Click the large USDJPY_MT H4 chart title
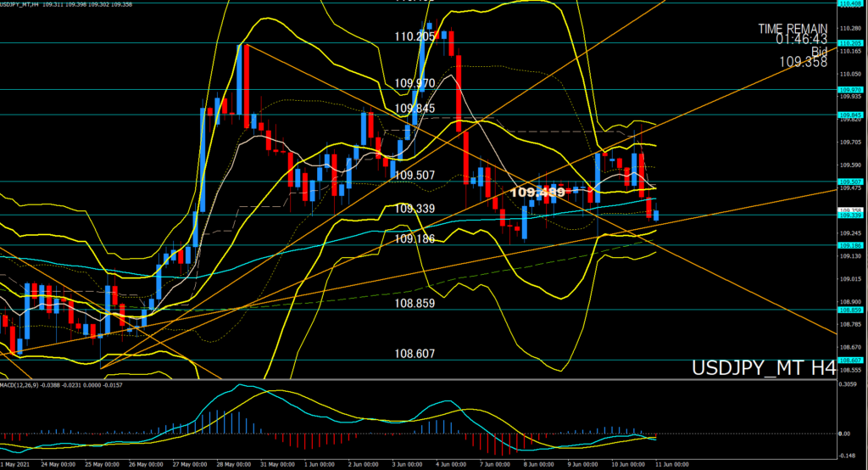 pos(764,368)
